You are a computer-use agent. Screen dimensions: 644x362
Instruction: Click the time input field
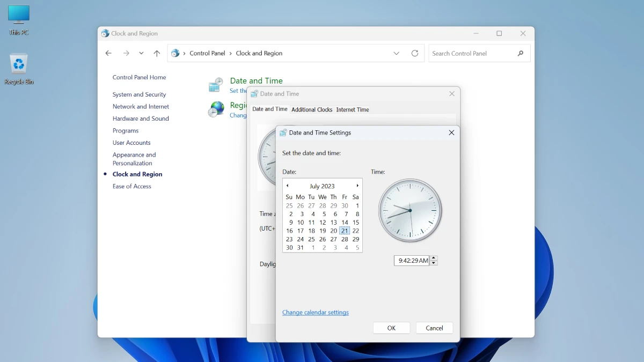[x=412, y=261]
